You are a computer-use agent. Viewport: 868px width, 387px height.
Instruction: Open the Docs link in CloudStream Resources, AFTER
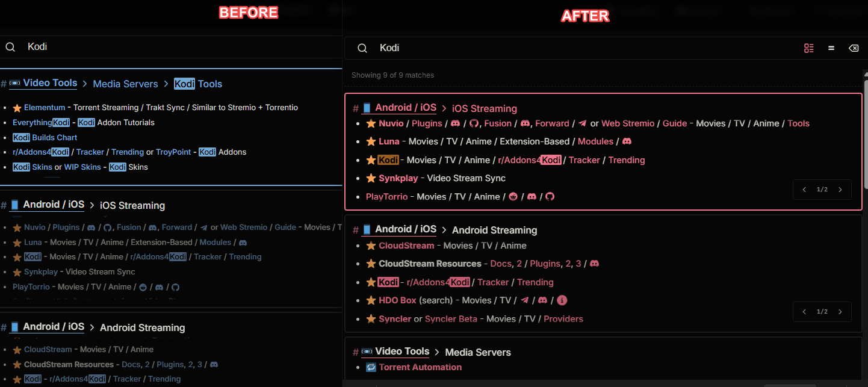point(501,264)
